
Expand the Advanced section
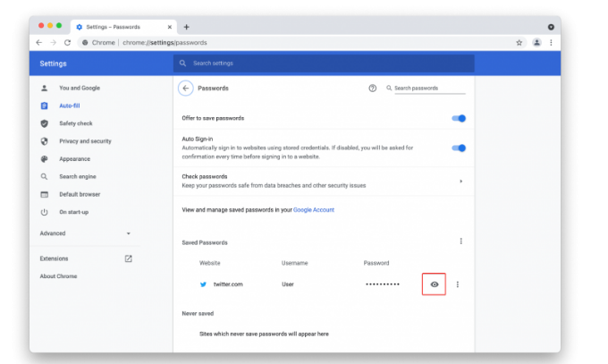tap(85, 233)
